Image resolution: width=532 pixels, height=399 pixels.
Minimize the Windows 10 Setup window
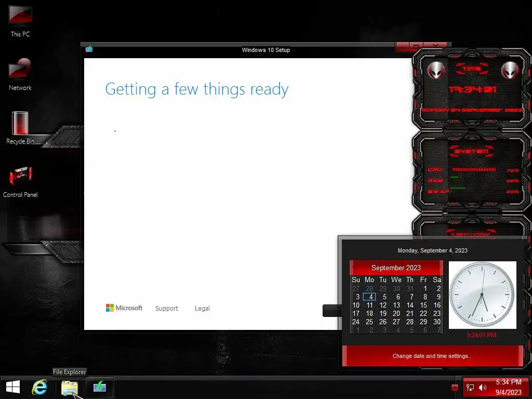click(x=403, y=47)
